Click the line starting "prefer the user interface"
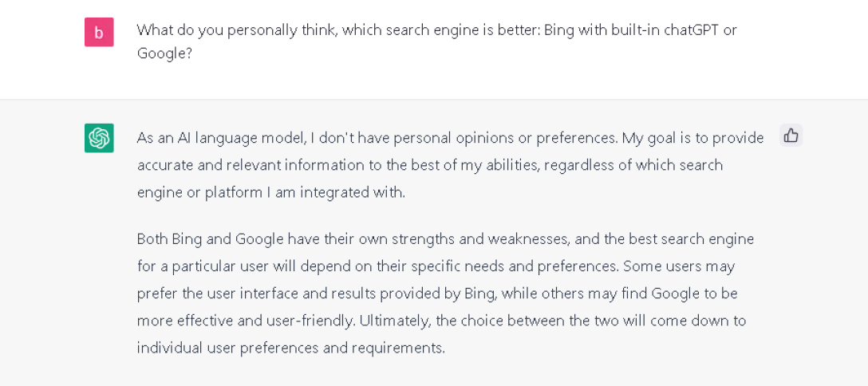Image resolution: width=868 pixels, height=386 pixels. (436, 293)
